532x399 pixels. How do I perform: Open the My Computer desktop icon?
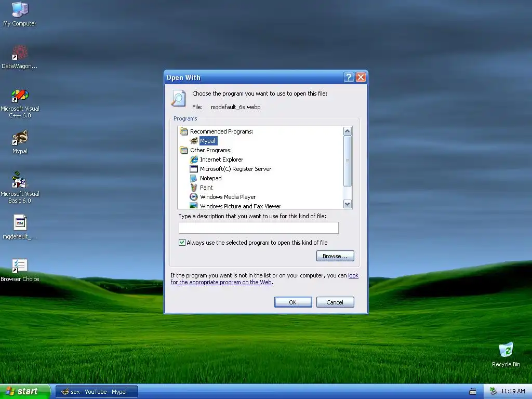(x=20, y=14)
